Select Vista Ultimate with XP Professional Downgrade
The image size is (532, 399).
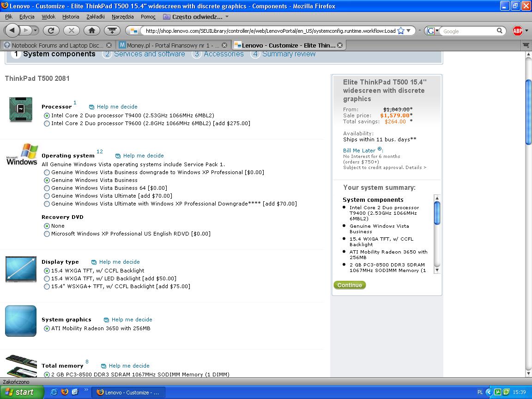click(47, 204)
